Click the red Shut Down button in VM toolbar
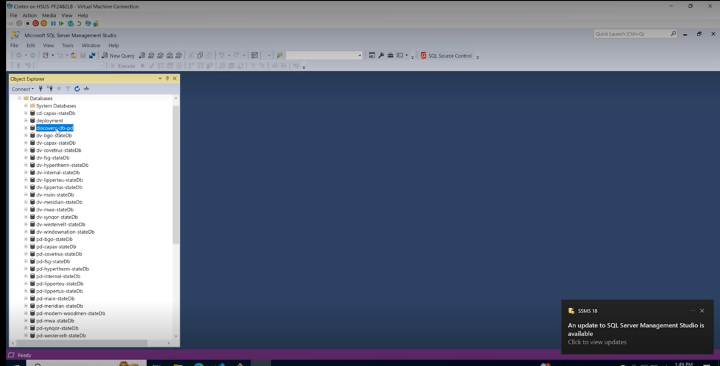This screenshot has height=366, width=720. 35,23
